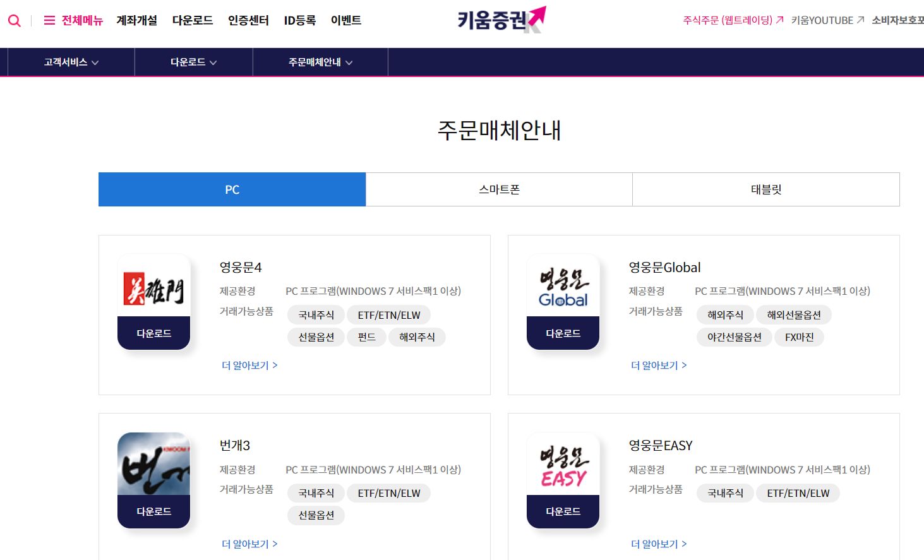Viewport: 924px width, 560px height.
Task: Open the 소비자보호 link at top right
Action: (897, 20)
